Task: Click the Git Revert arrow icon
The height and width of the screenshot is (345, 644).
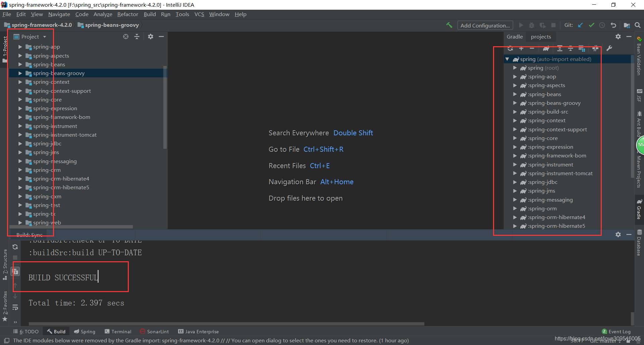Action: tap(613, 25)
